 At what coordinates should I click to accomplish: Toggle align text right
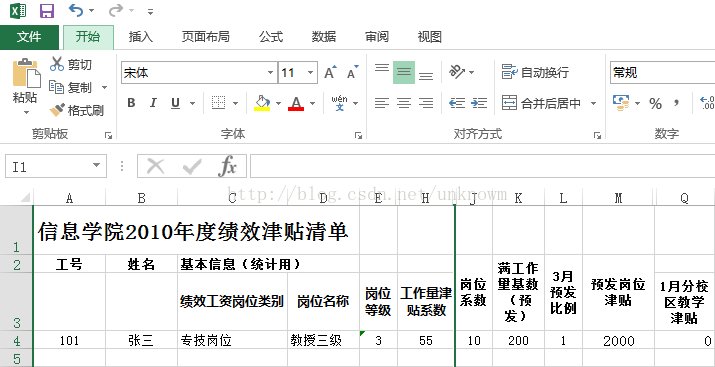pos(426,103)
